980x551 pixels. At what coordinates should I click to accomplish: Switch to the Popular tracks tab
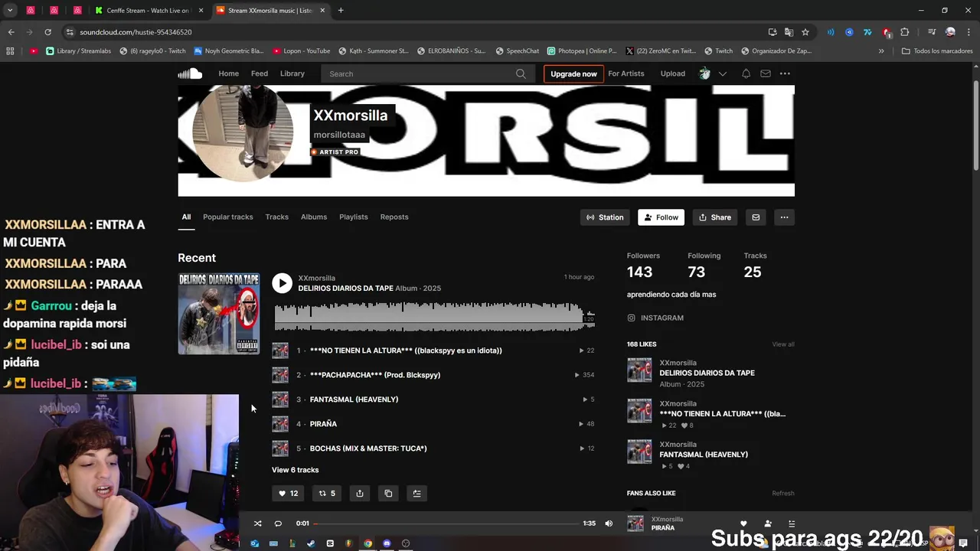point(227,217)
